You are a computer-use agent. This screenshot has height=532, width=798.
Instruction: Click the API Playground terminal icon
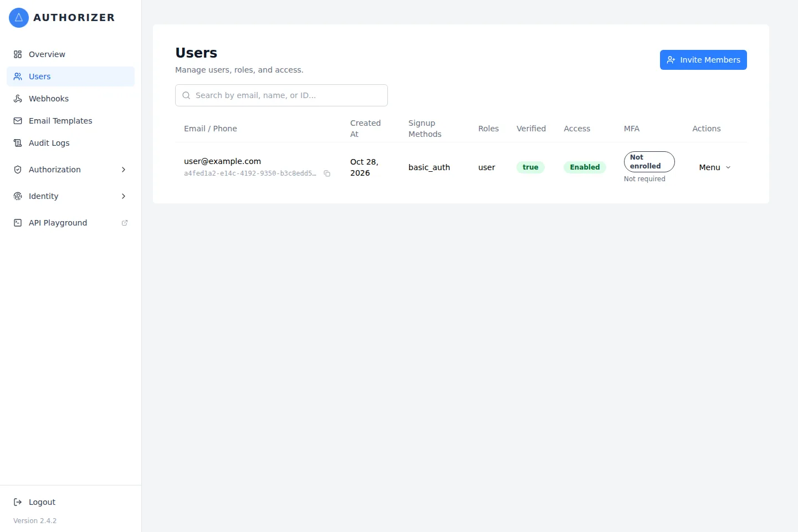point(18,223)
